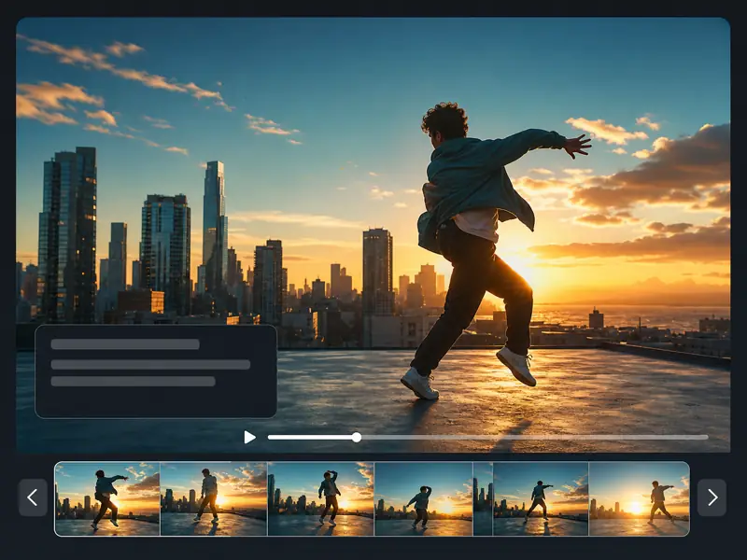Go to previous thumbnails with left arrow
Image resolution: width=747 pixels, height=560 pixels.
[33, 497]
